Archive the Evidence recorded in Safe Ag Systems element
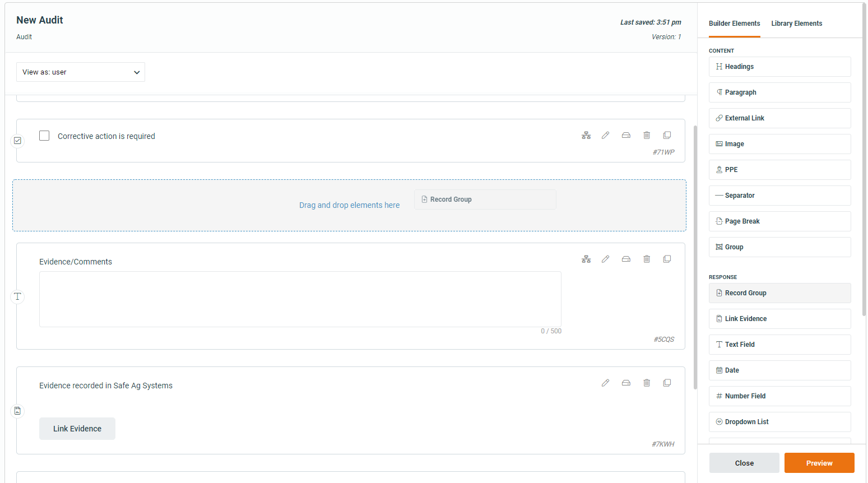Screen dimensions: 868x483 626,383
